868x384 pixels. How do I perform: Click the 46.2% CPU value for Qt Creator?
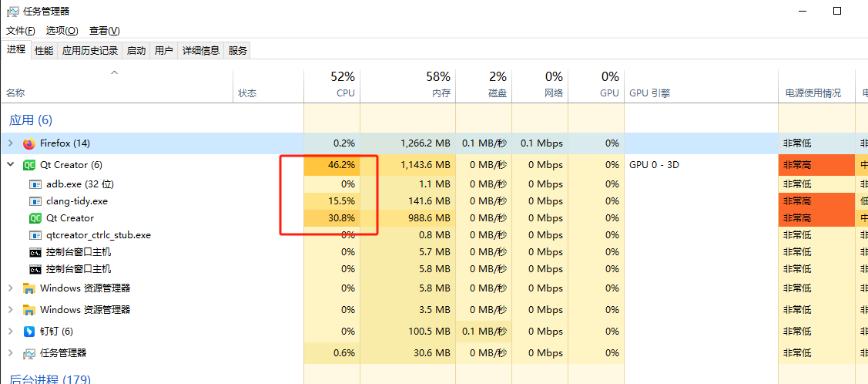(341, 164)
